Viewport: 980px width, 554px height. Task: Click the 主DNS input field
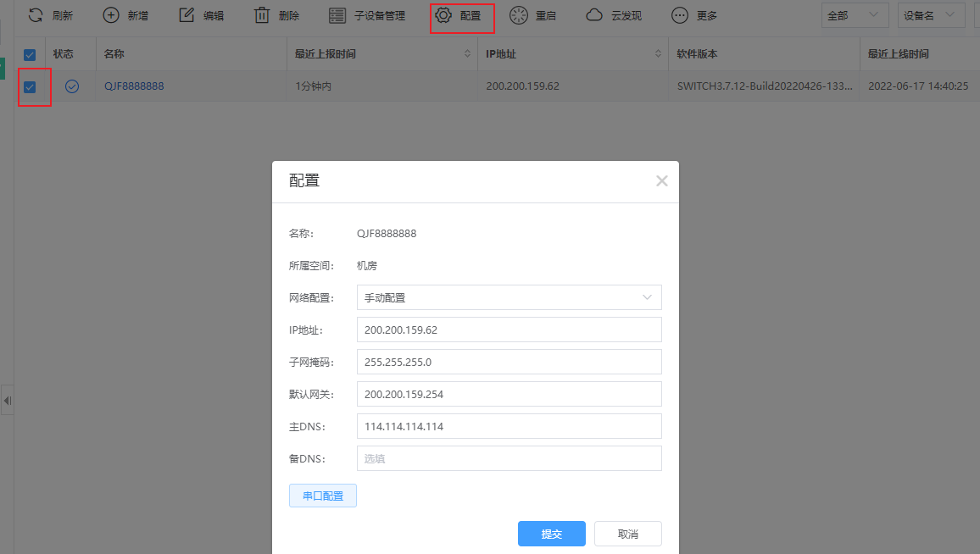pyautogui.click(x=509, y=426)
